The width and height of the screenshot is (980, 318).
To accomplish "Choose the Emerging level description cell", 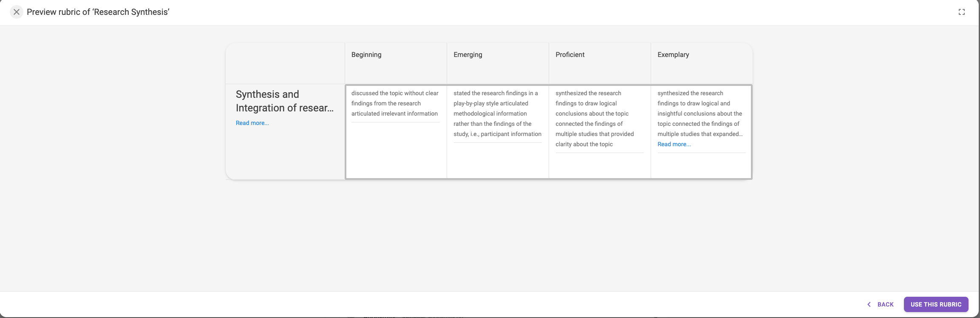I will (x=498, y=132).
